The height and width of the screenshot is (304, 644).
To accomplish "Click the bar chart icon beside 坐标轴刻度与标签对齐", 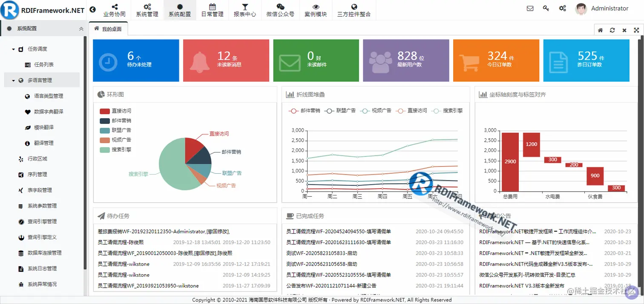I will 483,95.
